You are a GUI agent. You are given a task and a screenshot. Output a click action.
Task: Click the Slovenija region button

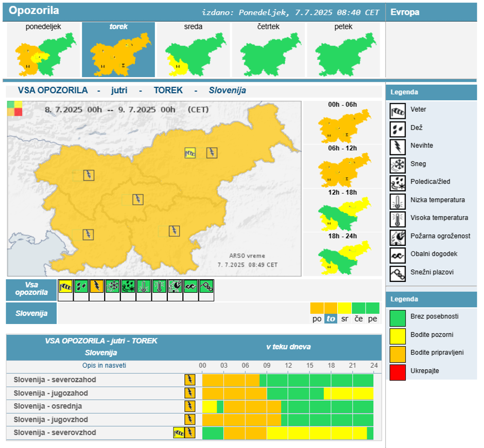[x=31, y=313]
